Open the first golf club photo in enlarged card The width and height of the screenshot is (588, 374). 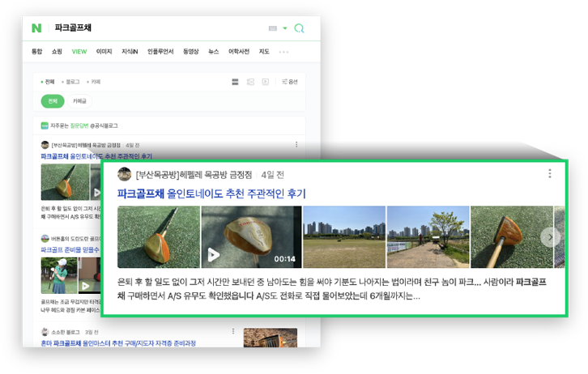click(159, 237)
